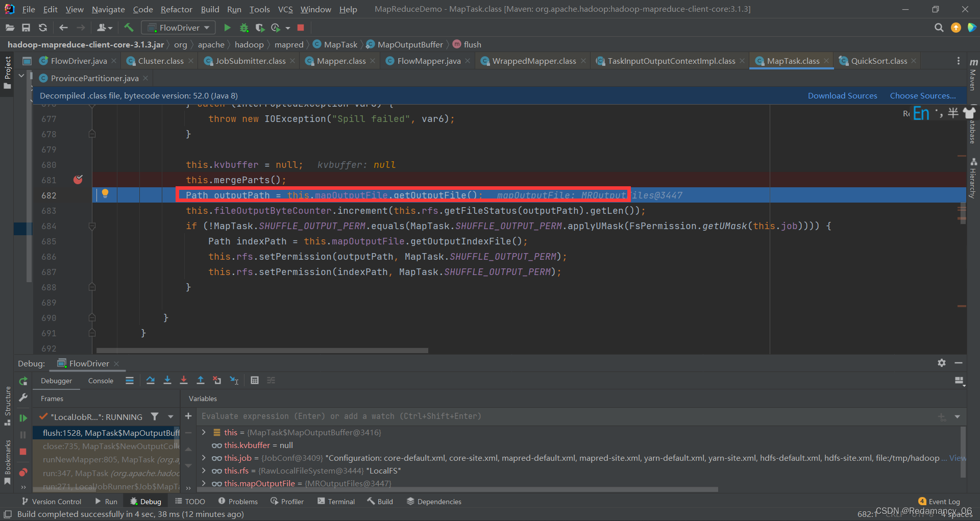980x521 pixels.
Task: Switch to the Console tab
Action: pos(101,381)
